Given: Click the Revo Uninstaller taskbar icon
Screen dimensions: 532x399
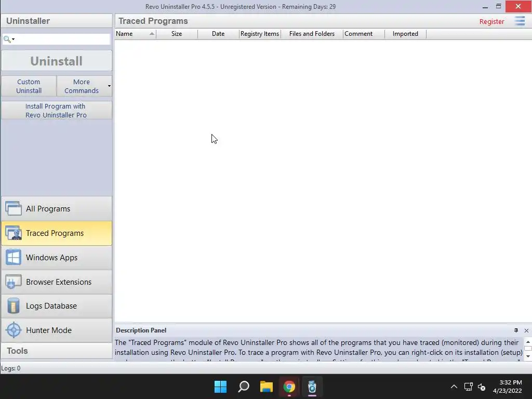Looking at the screenshot, I should [312, 387].
